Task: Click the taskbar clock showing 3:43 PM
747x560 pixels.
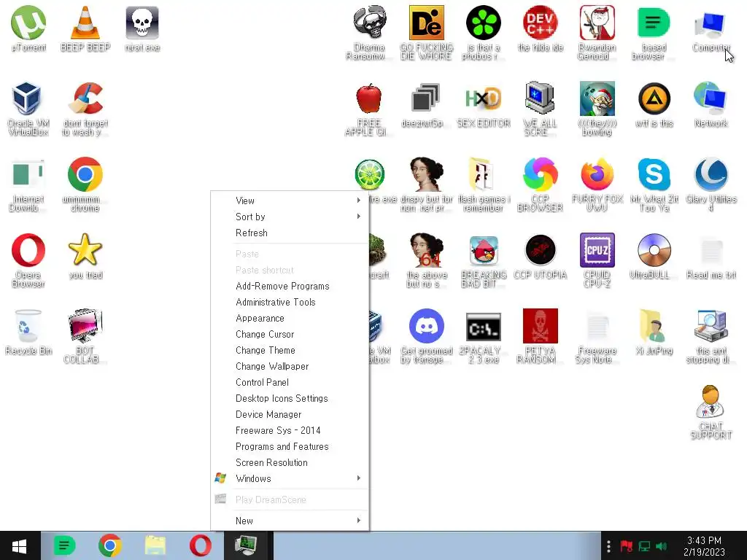Action: click(704, 546)
